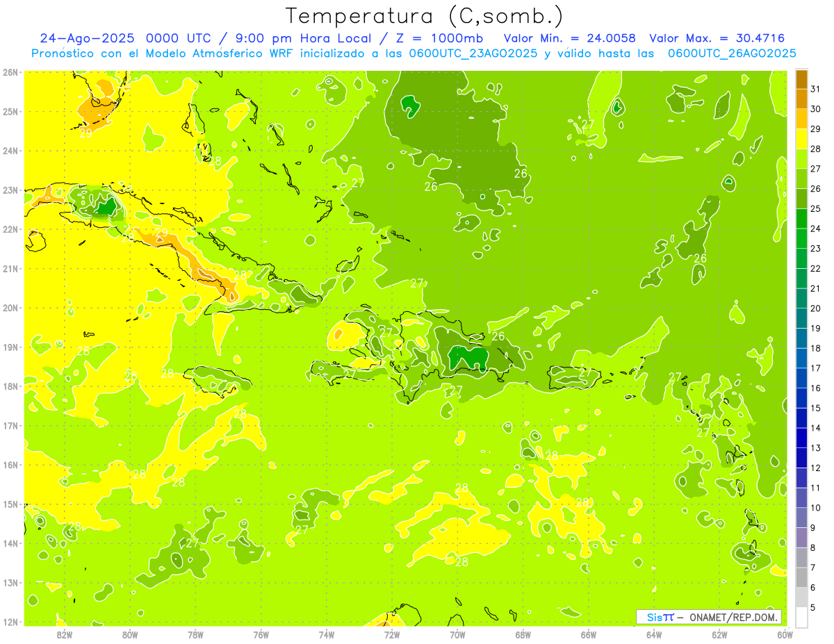
Task: Click the 26N latitude axis label
Action: (10, 72)
